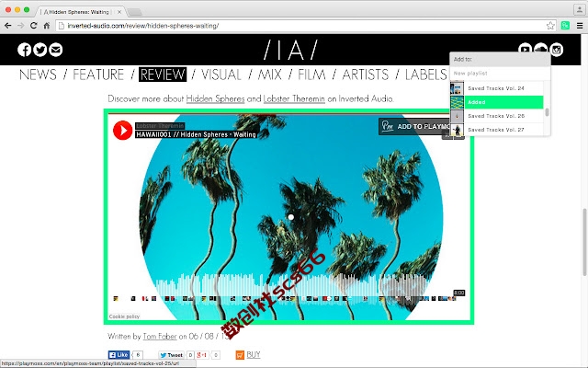The width and height of the screenshot is (588, 368).
Task: Select Saved Tracks Vol. 26 playlist
Action: coord(496,116)
